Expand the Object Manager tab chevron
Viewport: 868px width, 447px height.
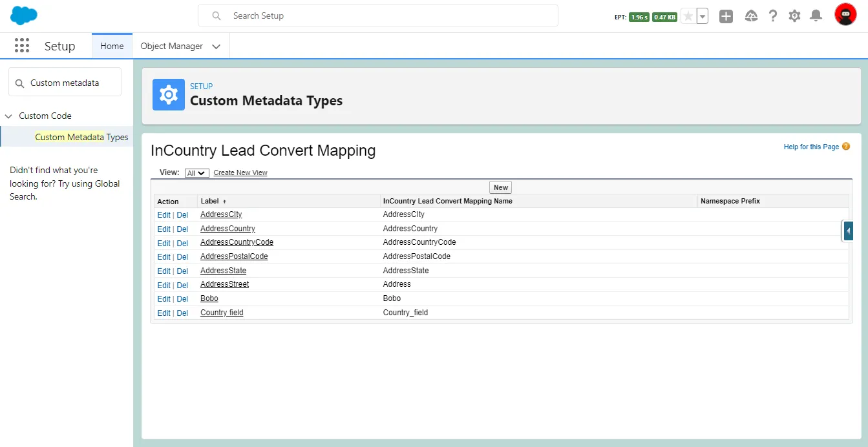(217, 47)
